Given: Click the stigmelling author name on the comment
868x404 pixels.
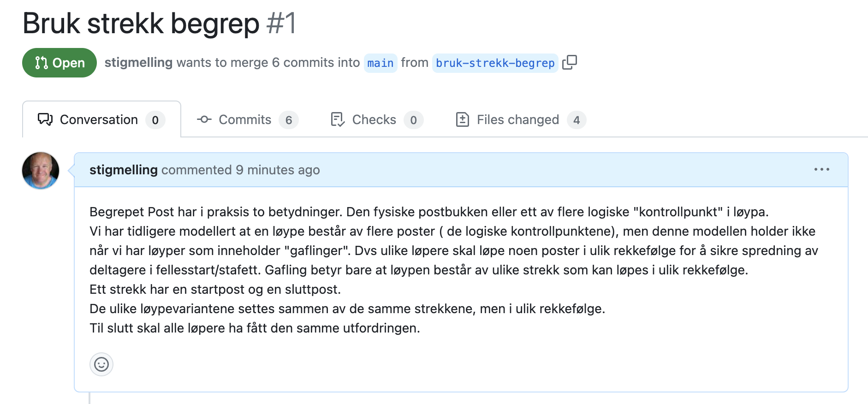Looking at the screenshot, I should tap(124, 170).
